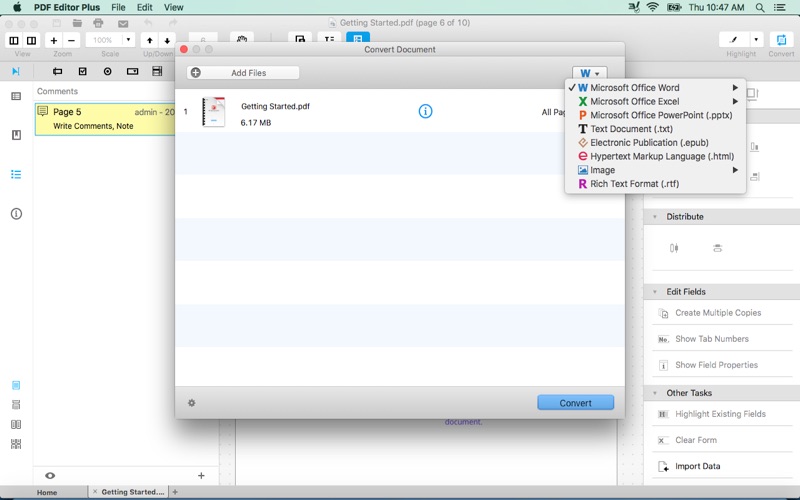Collapse the Other Tasks section
Image resolution: width=800 pixels, height=500 pixels.
(655, 393)
